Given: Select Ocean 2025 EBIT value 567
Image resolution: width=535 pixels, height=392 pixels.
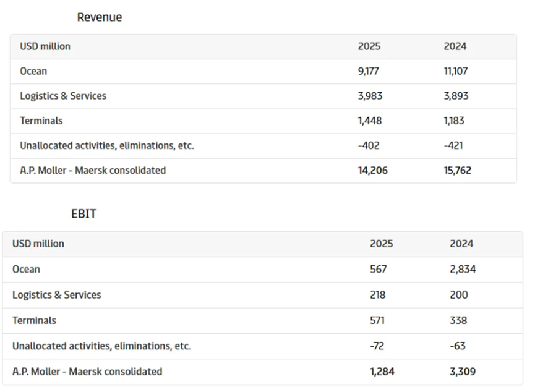Looking at the screenshot, I should pos(378,269).
